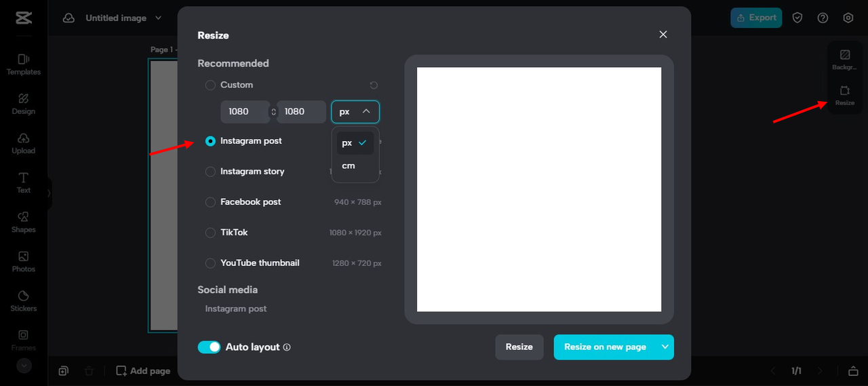Click the height field showing 1080
Viewport: 868px width, 386px height.
pyautogui.click(x=301, y=112)
